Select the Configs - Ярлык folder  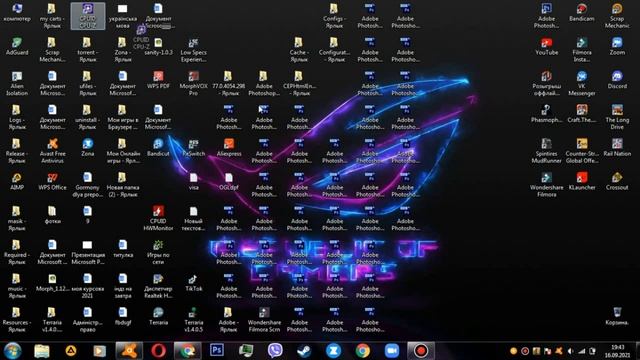coord(334,16)
